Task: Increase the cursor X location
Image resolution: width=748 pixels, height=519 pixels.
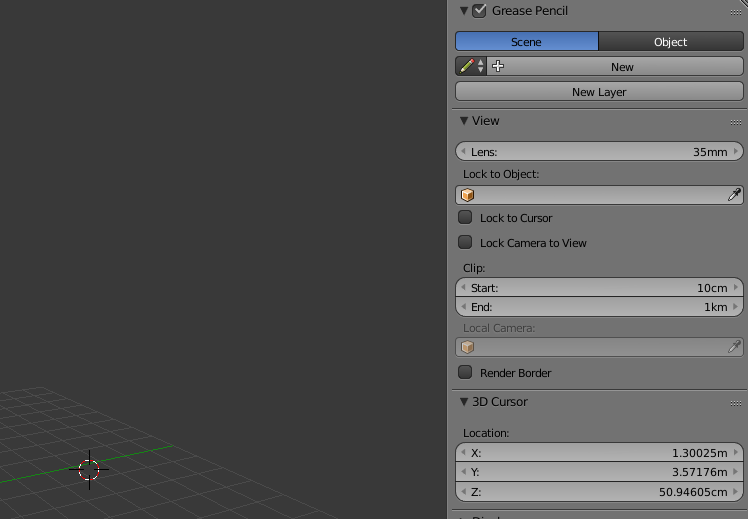Action: tap(736, 452)
